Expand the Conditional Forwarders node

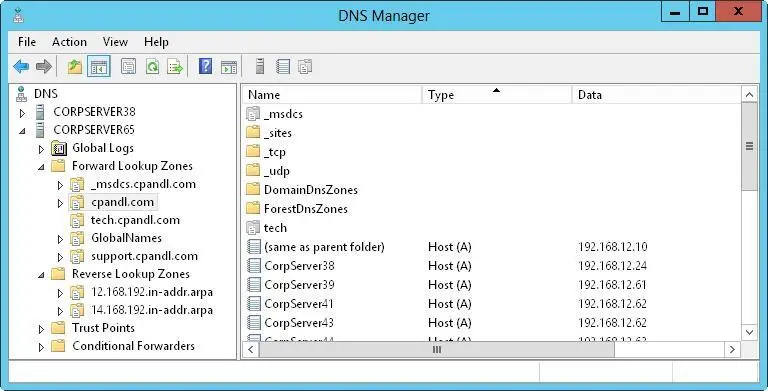coord(41,347)
